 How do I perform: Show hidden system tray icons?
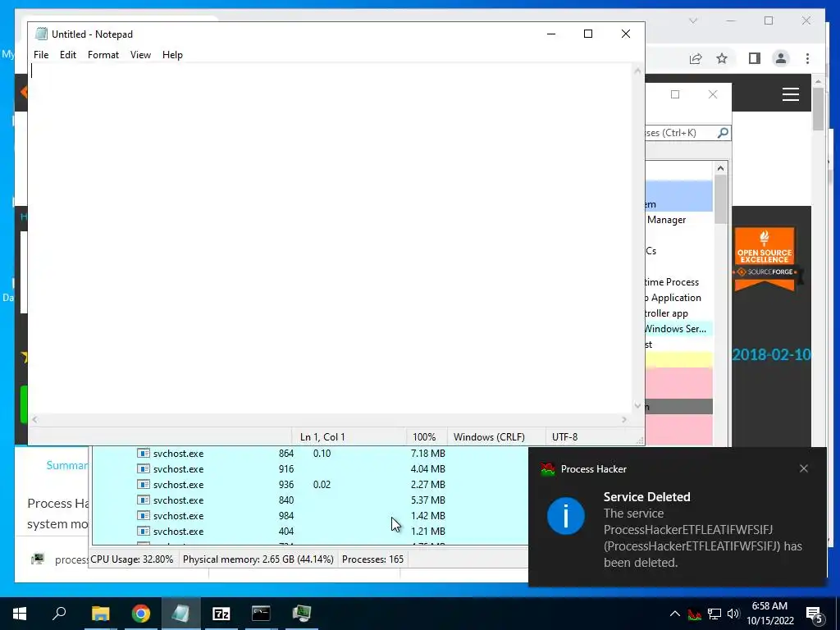pyautogui.click(x=675, y=614)
